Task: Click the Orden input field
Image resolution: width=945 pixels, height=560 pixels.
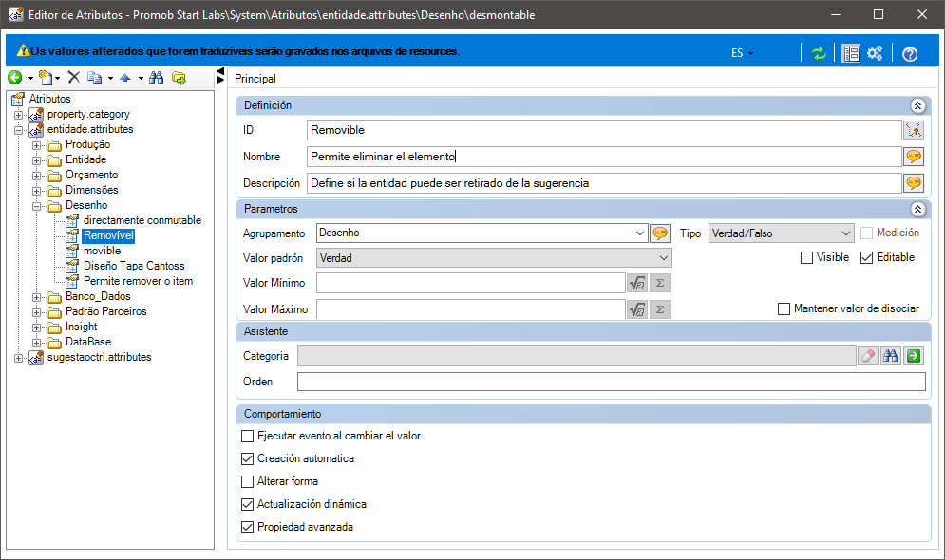Action: point(611,382)
